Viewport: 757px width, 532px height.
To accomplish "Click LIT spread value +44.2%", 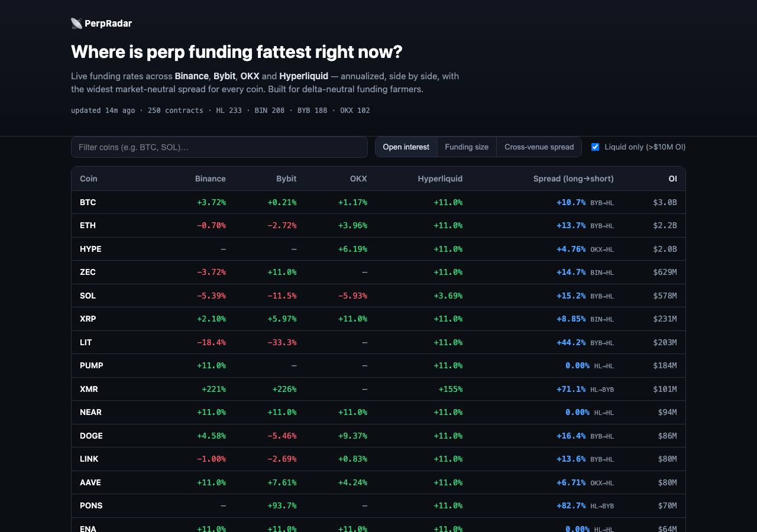I will click(571, 342).
